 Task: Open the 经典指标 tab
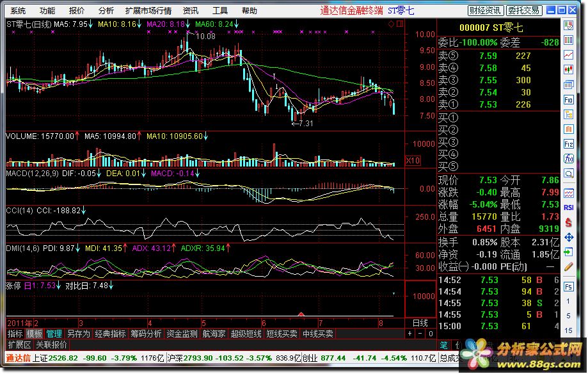(110, 334)
